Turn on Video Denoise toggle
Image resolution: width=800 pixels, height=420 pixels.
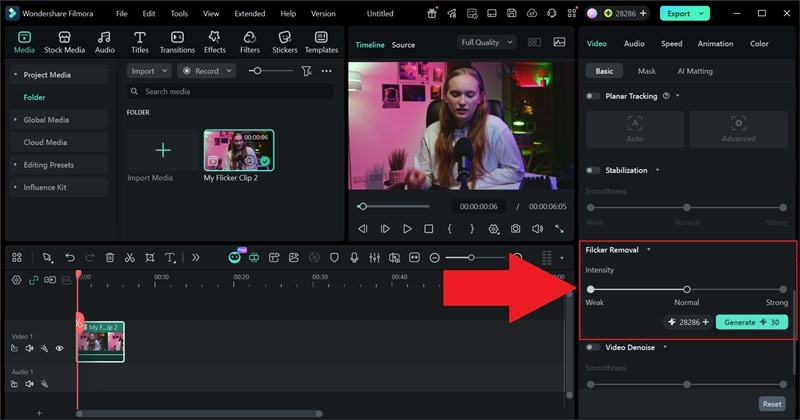click(593, 347)
